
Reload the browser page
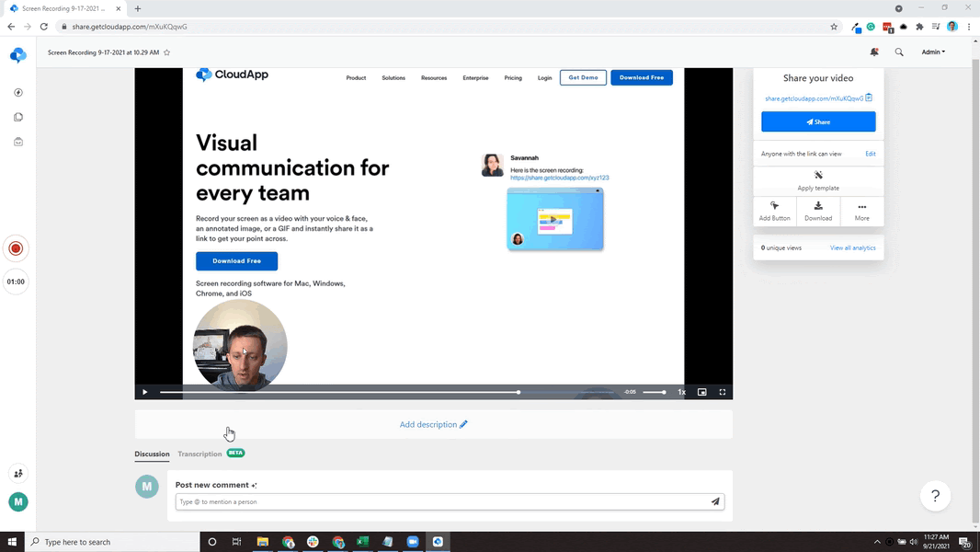pyautogui.click(x=44, y=27)
